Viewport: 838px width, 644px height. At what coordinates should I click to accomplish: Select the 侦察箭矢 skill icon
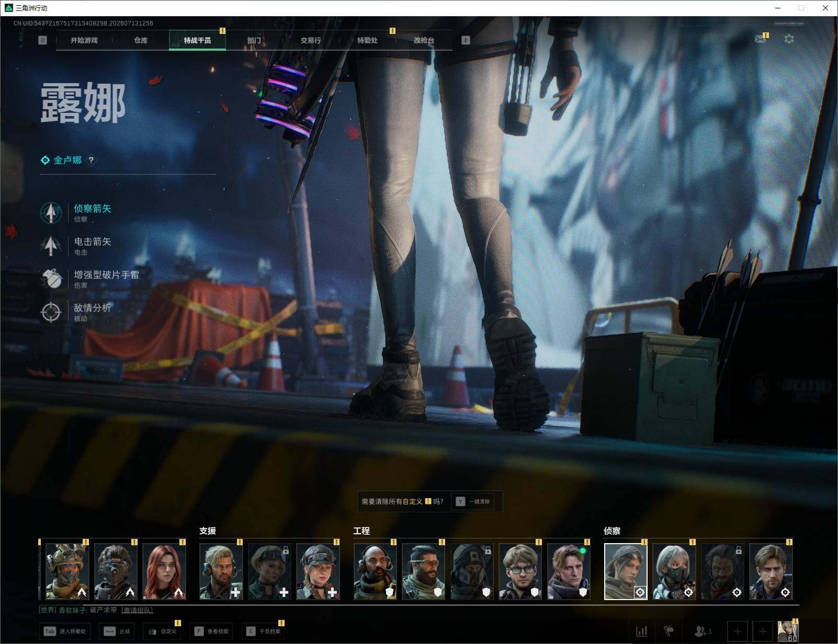[51, 213]
